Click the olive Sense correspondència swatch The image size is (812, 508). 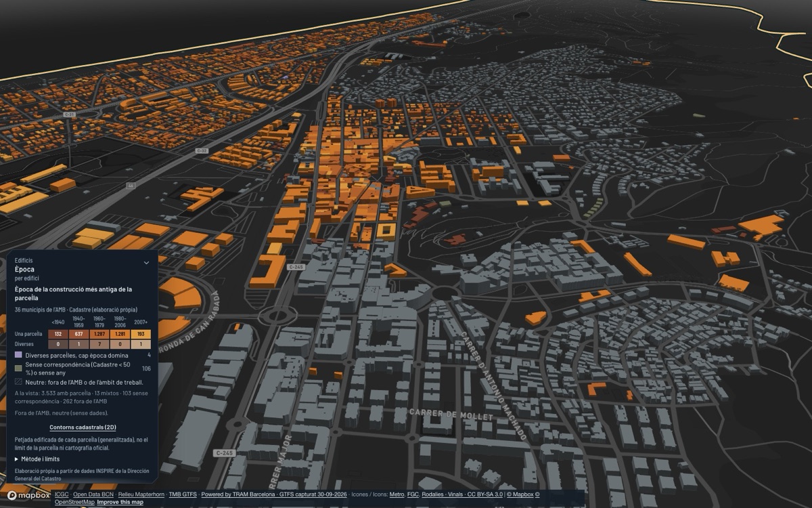18,368
